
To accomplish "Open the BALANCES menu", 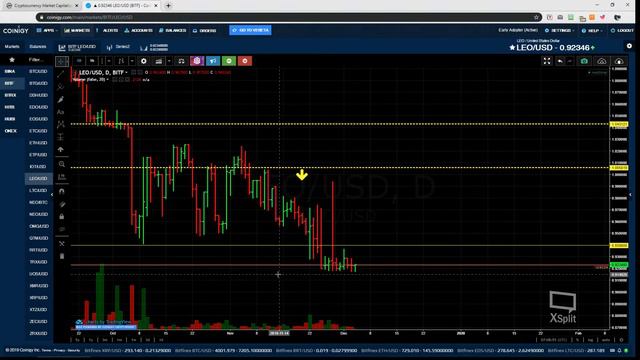I will click(x=172, y=31).
